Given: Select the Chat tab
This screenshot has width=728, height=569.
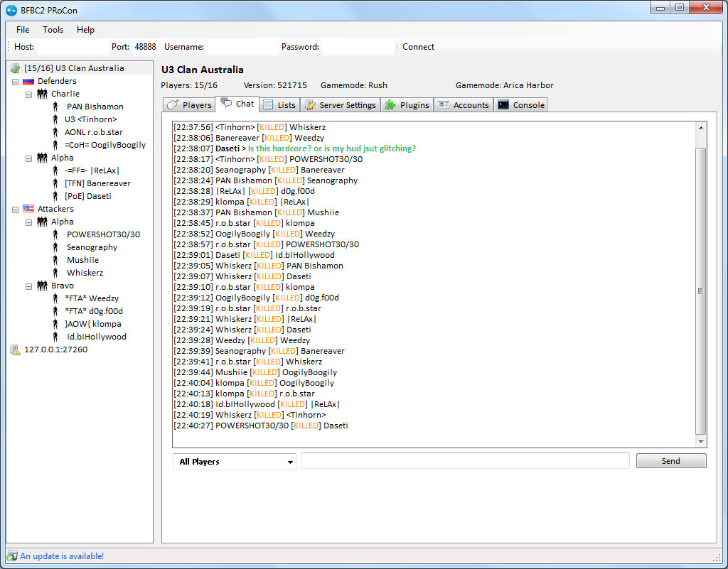Looking at the screenshot, I should click(237, 104).
